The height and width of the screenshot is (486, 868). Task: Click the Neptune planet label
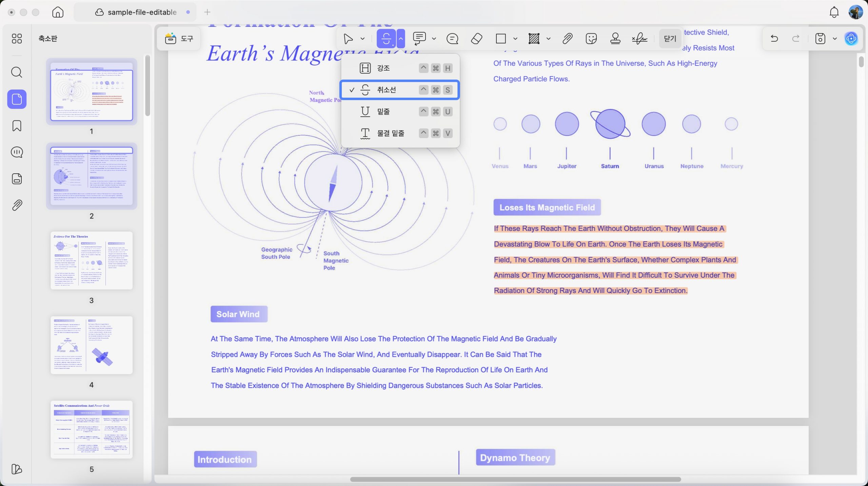pyautogui.click(x=692, y=166)
